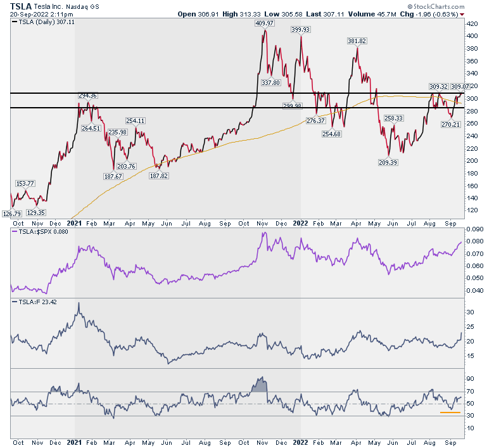
Task: Click the Last 307.11 value
Action: 325,14
